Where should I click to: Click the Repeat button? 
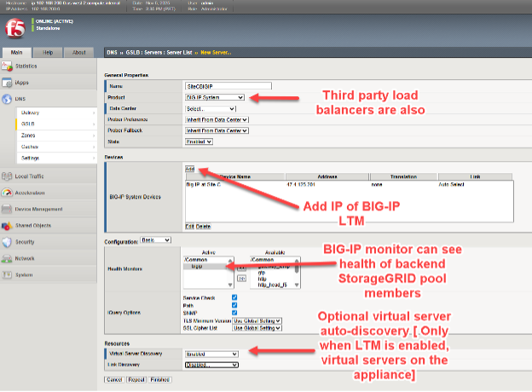[136, 380]
